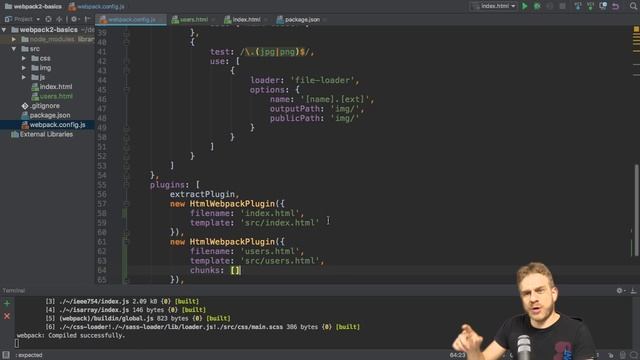Image resolution: width=640 pixels, height=360 pixels.
Task: Click the collapse all icon in the Project panel
Action: [60, 19]
